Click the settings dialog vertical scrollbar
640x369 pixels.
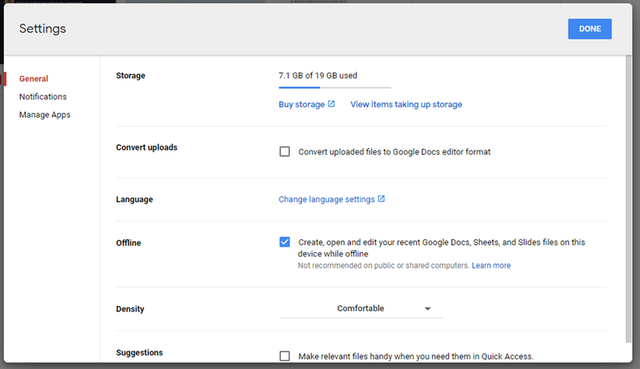tap(628, 199)
